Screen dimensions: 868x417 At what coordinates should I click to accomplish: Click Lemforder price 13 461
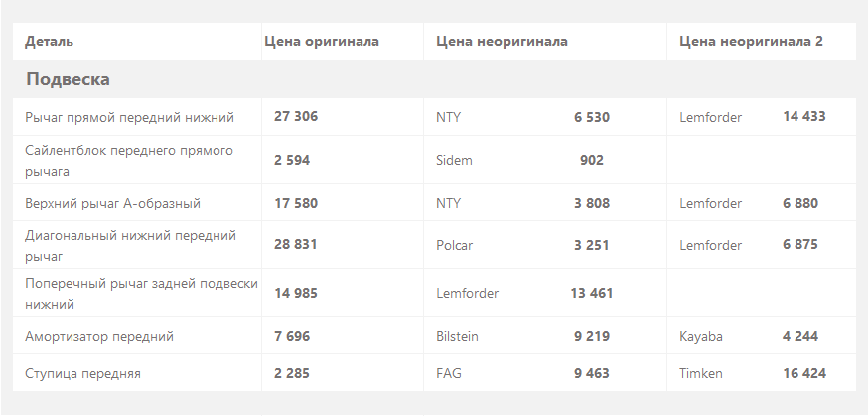coord(591,293)
